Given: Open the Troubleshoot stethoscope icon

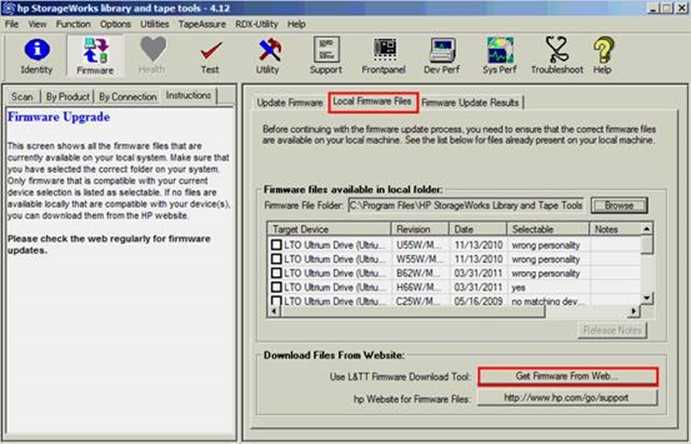Looking at the screenshot, I should point(557,56).
